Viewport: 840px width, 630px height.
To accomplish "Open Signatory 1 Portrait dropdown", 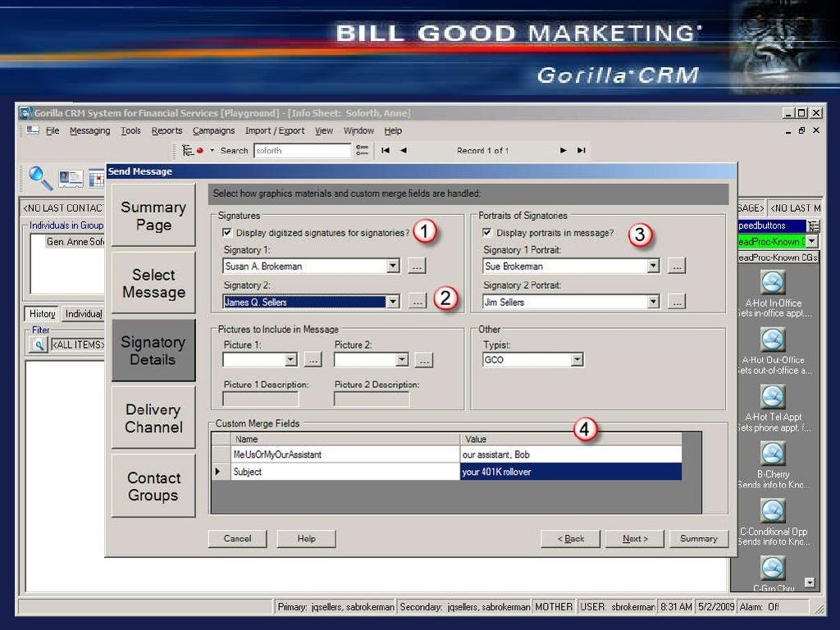I will click(x=652, y=266).
